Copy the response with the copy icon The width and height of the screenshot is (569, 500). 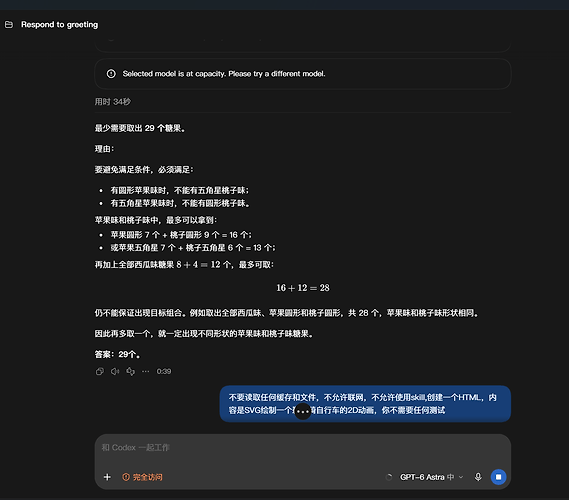coord(100,371)
